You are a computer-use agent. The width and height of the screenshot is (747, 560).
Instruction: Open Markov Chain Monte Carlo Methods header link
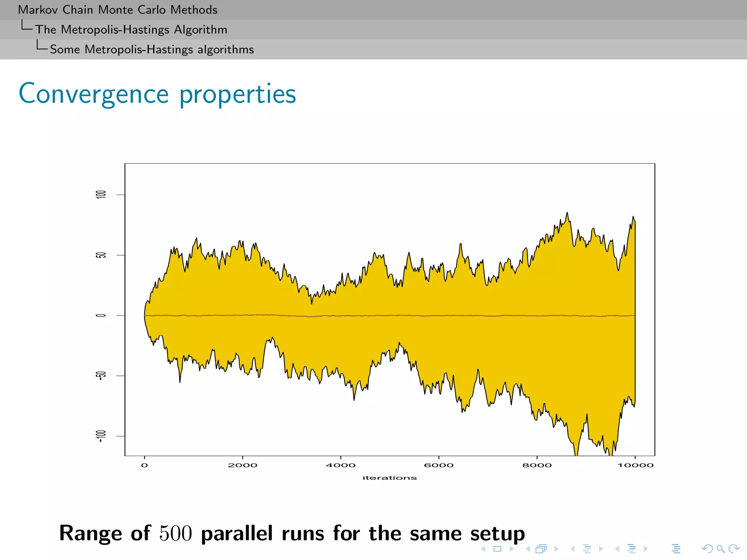117,10
